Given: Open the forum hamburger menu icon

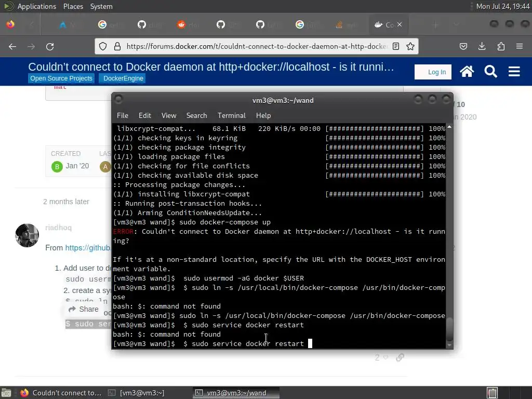Looking at the screenshot, I should click(x=514, y=72).
